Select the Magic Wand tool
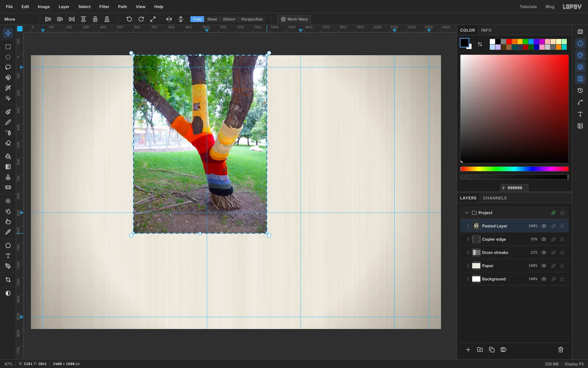 click(x=8, y=88)
